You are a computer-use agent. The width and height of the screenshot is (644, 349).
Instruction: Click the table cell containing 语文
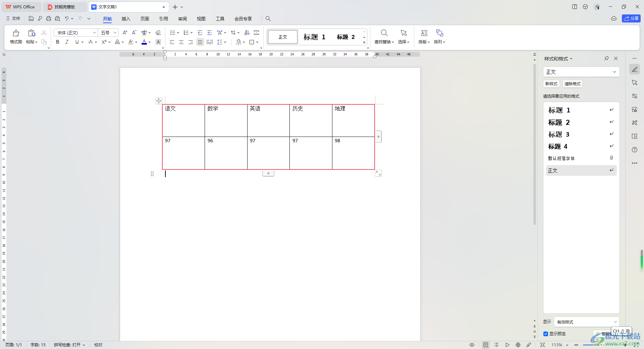click(183, 120)
